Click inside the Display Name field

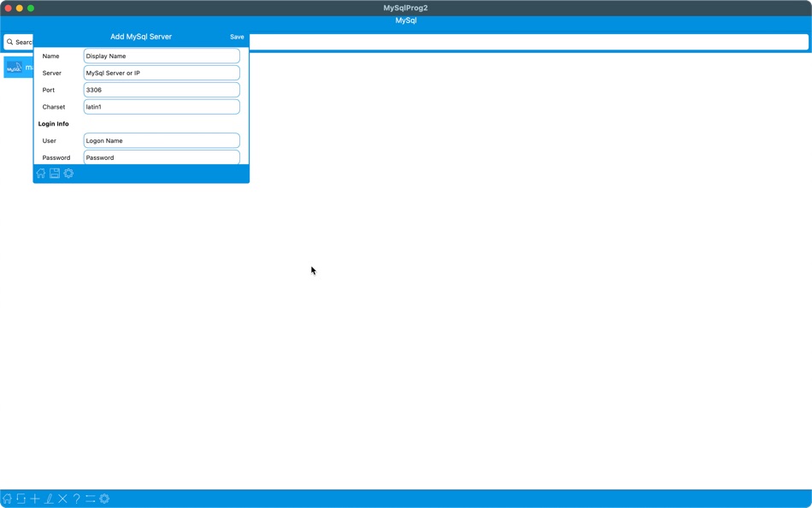(x=161, y=55)
